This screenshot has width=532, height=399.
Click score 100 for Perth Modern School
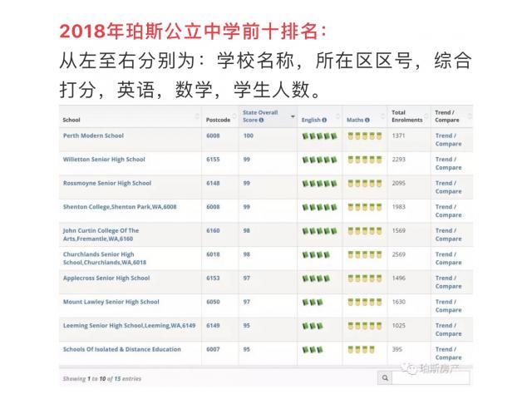[249, 135]
